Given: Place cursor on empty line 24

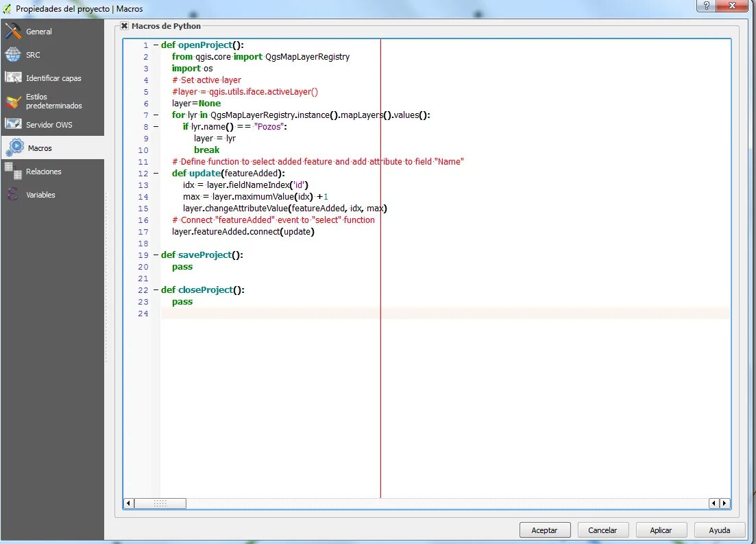Looking at the screenshot, I should point(445,314).
